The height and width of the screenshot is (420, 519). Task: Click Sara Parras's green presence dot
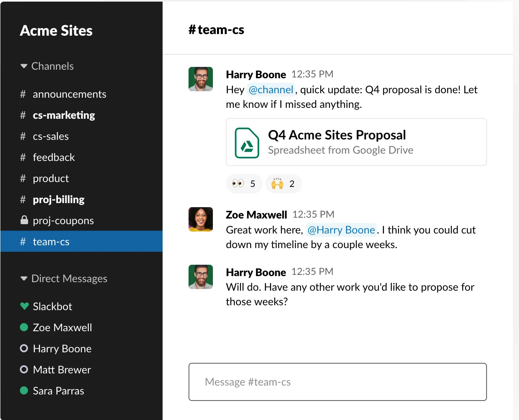24,390
